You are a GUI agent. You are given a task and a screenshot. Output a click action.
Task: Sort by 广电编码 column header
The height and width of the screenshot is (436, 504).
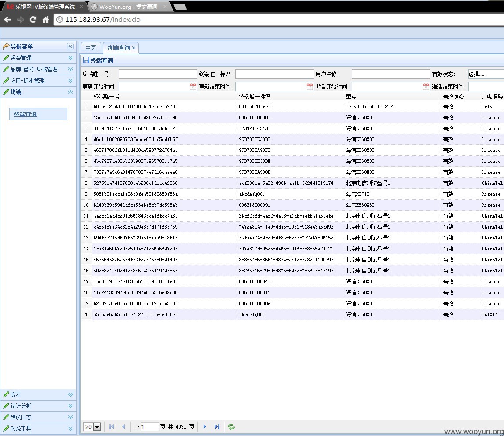coord(492,96)
